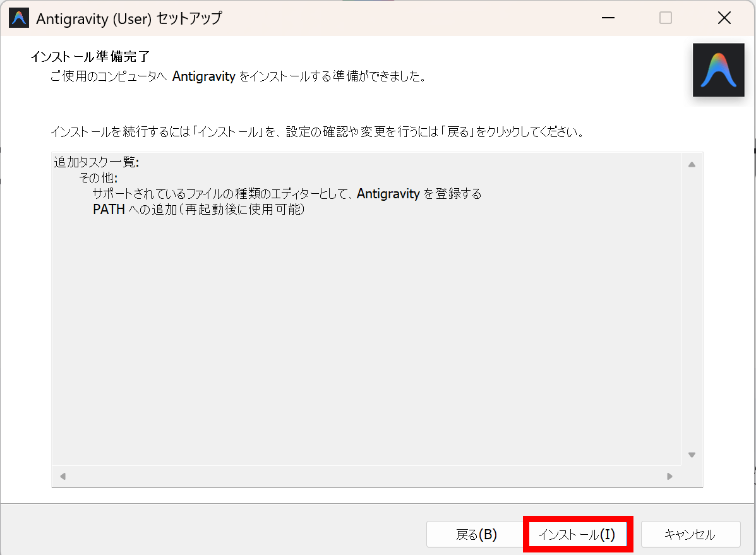This screenshot has width=756, height=555.
Task: Go back with the 戻る(B) button
Action: [x=476, y=535]
